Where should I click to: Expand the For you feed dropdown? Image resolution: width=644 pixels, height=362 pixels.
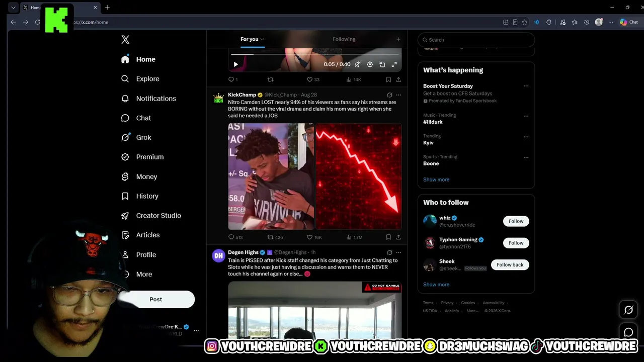coord(262,39)
